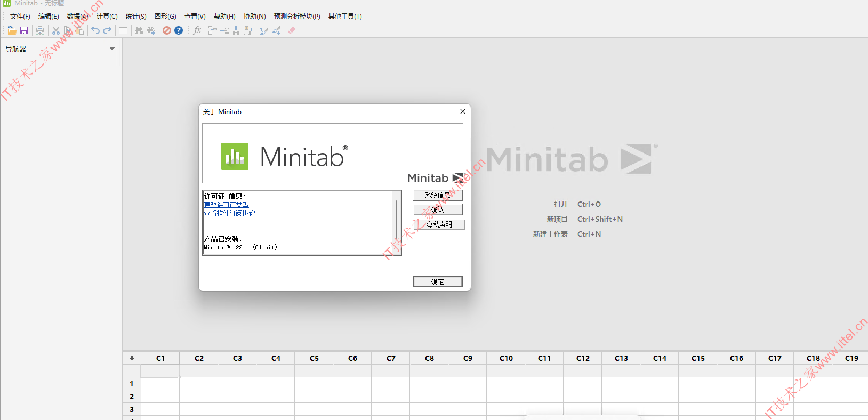Open the 计算(C) menu

pos(107,17)
